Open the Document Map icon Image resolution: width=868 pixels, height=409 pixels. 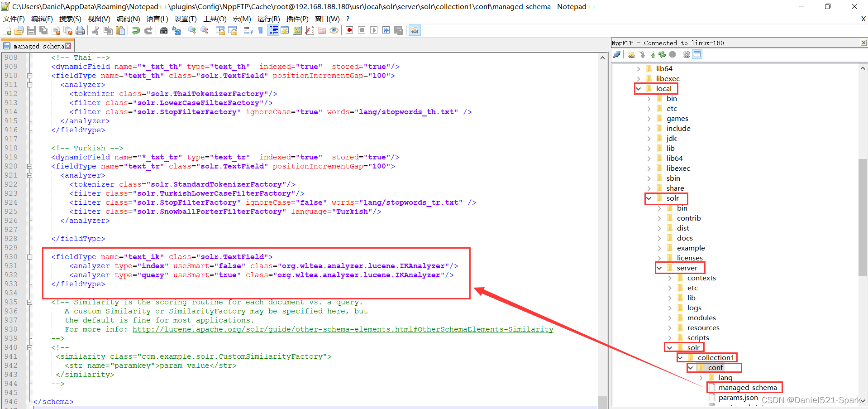[x=297, y=30]
